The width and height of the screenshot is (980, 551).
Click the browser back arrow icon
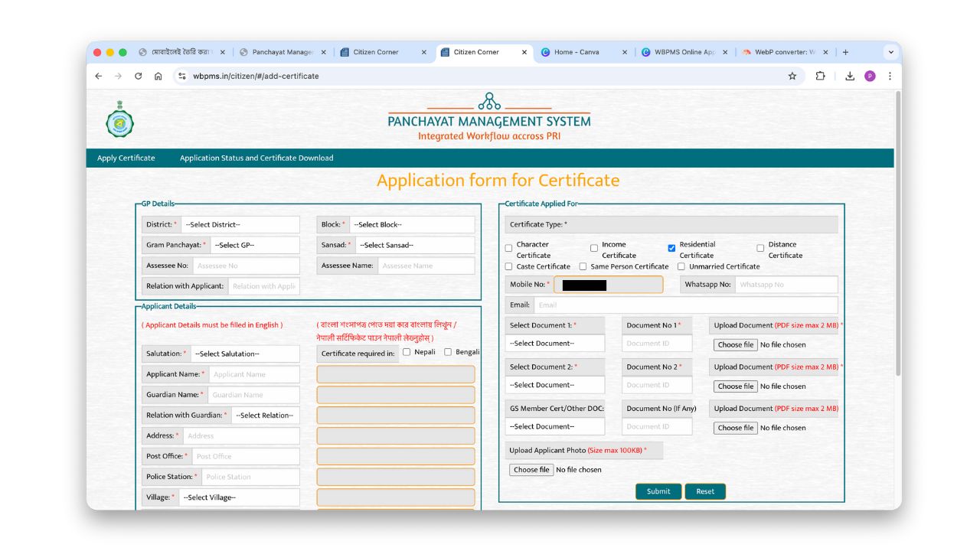pos(98,76)
